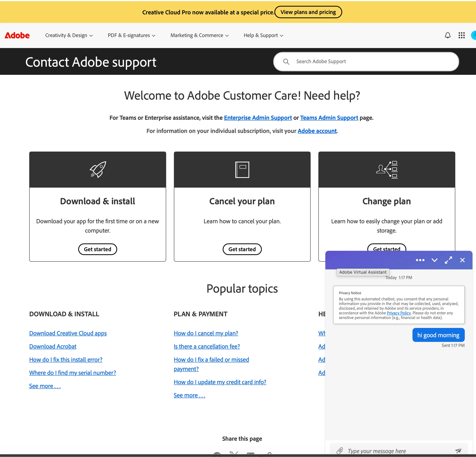The width and height of the screenshot is (476, 457).
Task: Minimize the chat with chevron icon
Action: click(x=434, y=260)
